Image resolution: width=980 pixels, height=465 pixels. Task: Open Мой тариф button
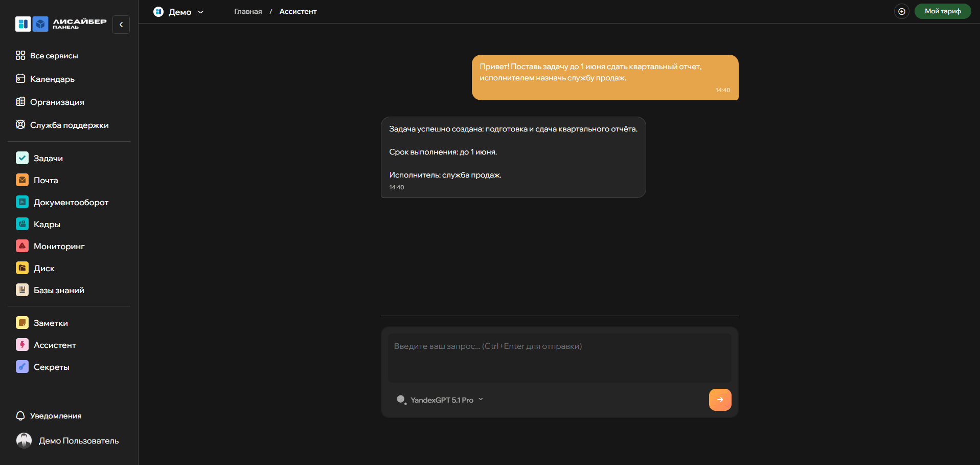click(x=943, y=11)
